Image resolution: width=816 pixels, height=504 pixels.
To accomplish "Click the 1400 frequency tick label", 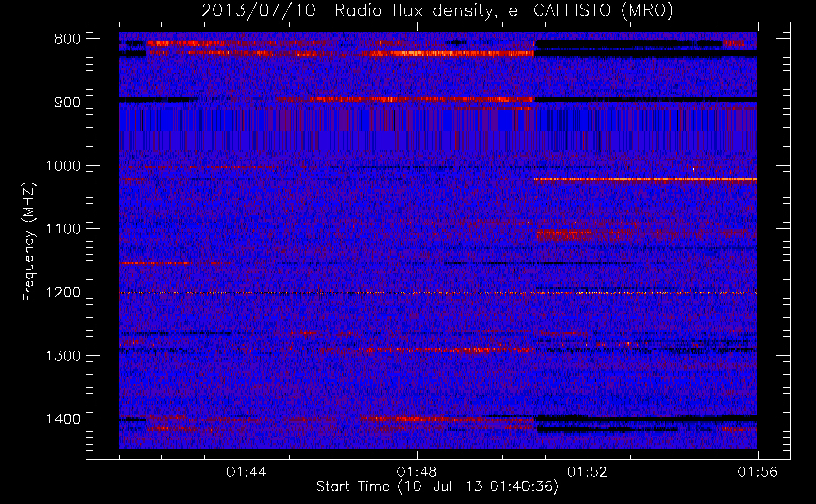I will coord(64,419).
